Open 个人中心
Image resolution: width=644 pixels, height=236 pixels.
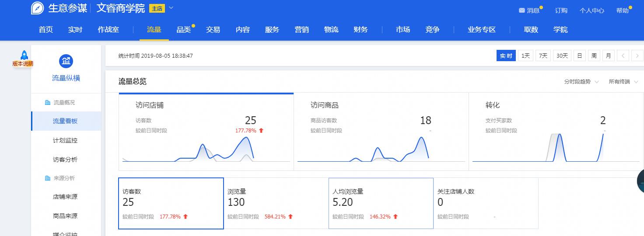coord(592,10)
